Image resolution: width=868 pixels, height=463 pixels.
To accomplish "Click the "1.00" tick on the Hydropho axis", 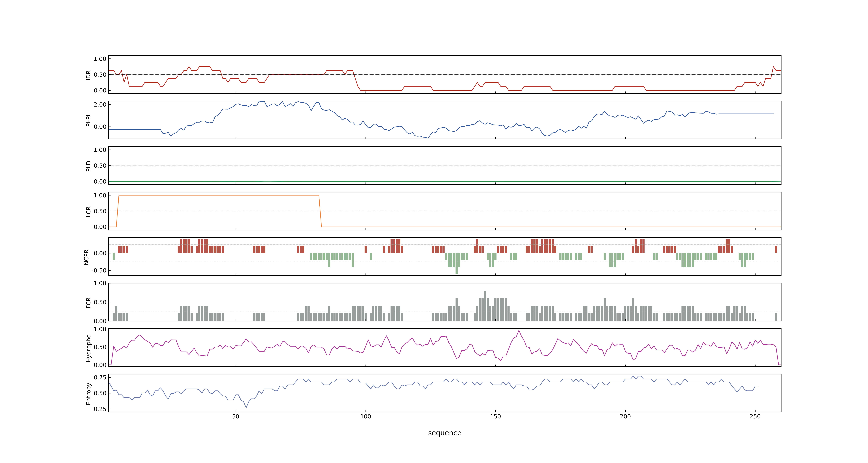I will pos(100,329).
